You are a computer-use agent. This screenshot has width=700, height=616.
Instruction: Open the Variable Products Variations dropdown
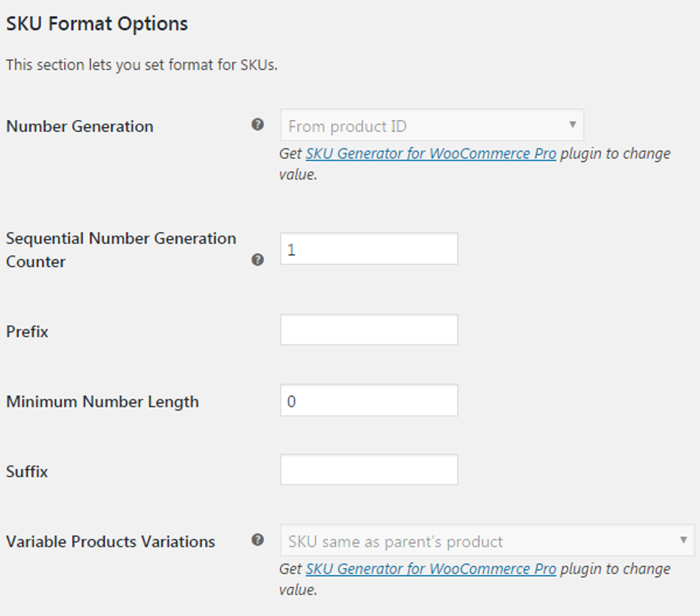[x=487, y=541]
